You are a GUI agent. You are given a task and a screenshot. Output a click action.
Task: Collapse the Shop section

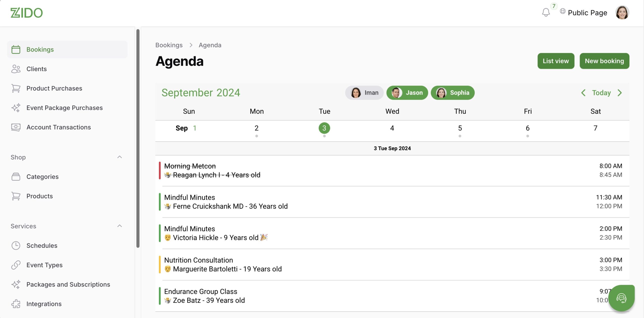tap(119, 157)
